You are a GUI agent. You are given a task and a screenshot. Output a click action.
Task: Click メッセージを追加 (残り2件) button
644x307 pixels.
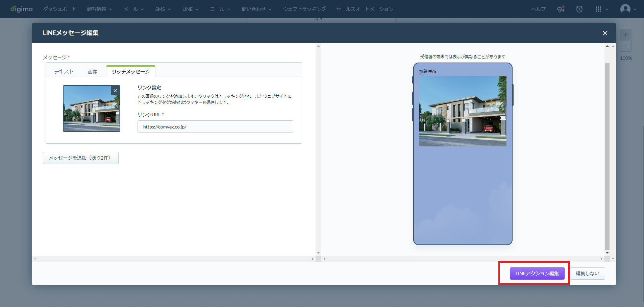point(81,158)
